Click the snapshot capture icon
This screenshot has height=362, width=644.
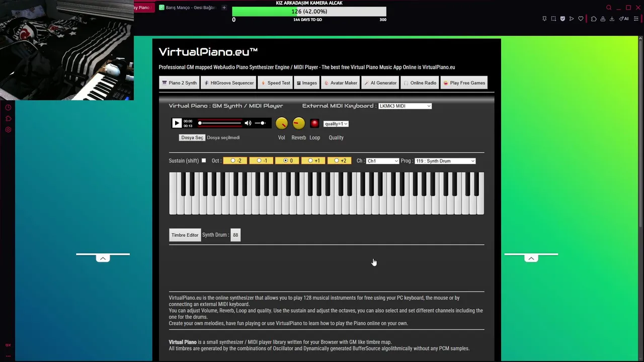click(553, 19)
